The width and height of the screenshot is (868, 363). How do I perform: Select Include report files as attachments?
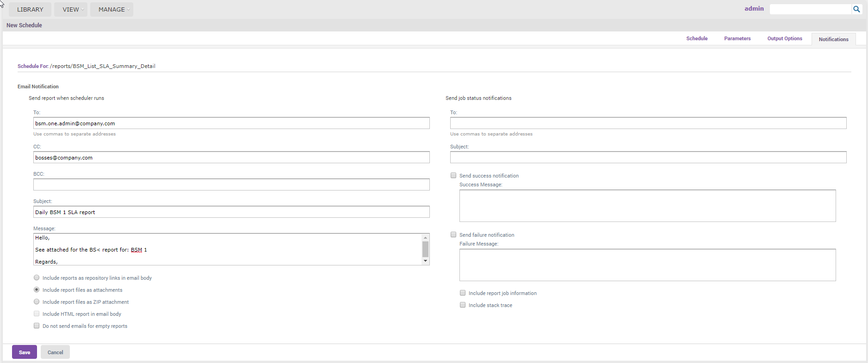[x=37, y=289]
